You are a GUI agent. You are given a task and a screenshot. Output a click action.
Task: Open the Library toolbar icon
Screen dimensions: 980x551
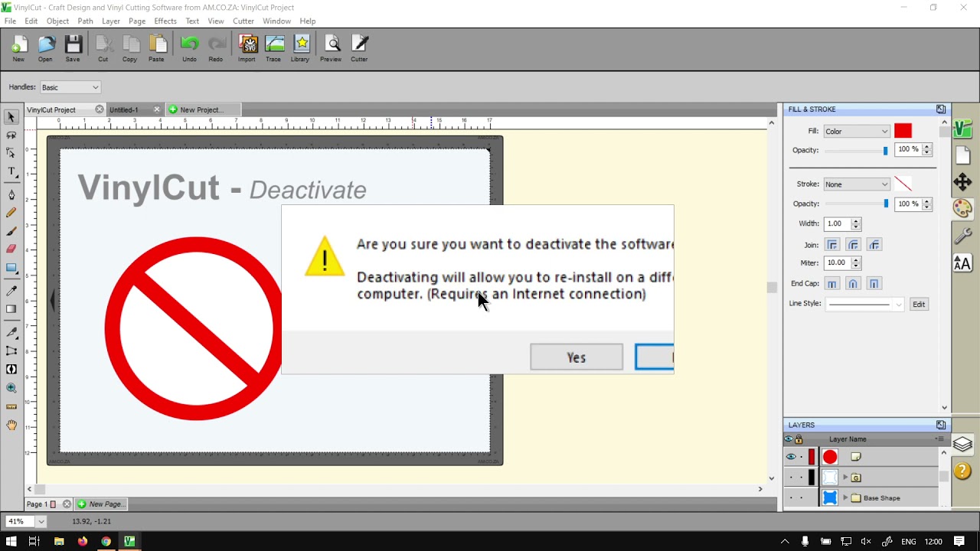click(300, 49)
